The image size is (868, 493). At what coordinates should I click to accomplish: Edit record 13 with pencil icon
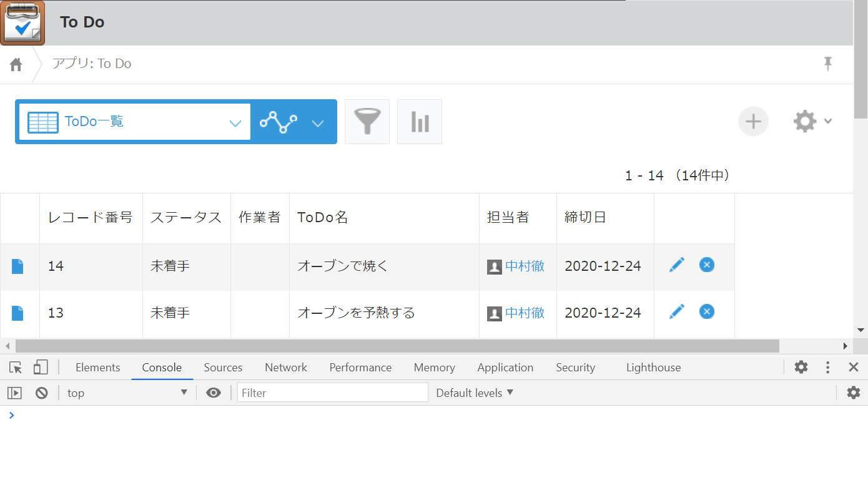(x=676, y=311)
